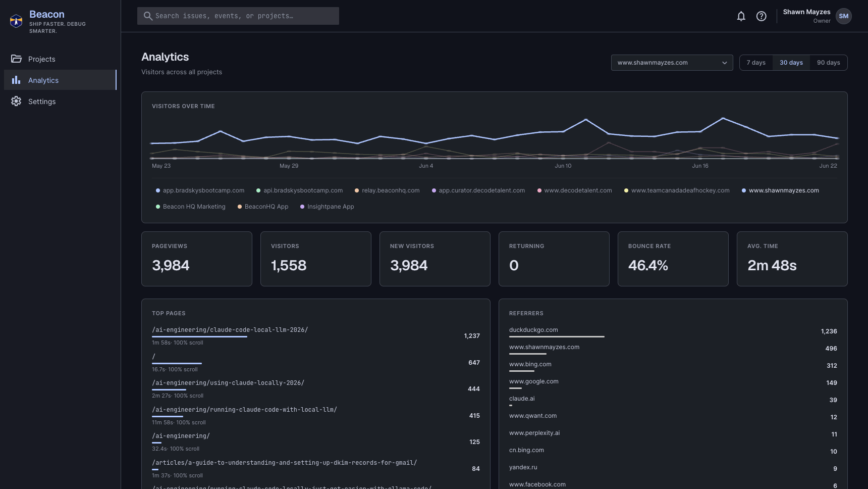Image resolution: width=868 pixels, height=489 pixels.
Task: Click the New Visitors card
Action: (435, 259)
